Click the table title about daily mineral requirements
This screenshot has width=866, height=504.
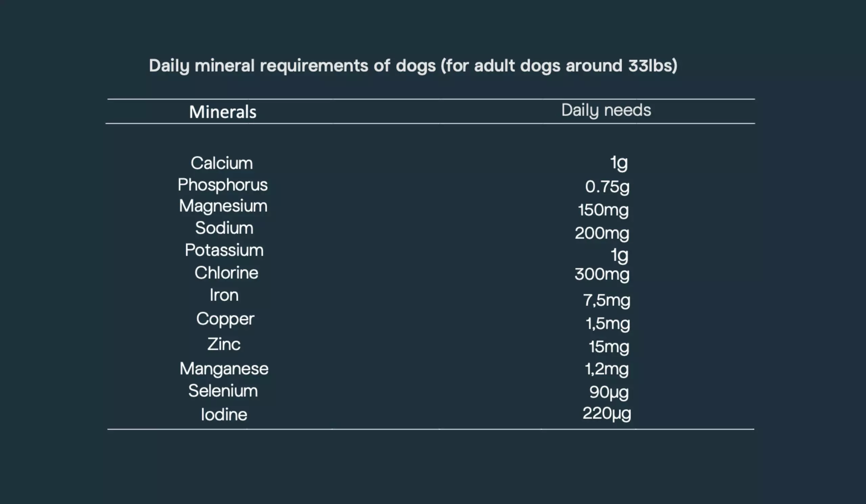[x=413, y=66]
